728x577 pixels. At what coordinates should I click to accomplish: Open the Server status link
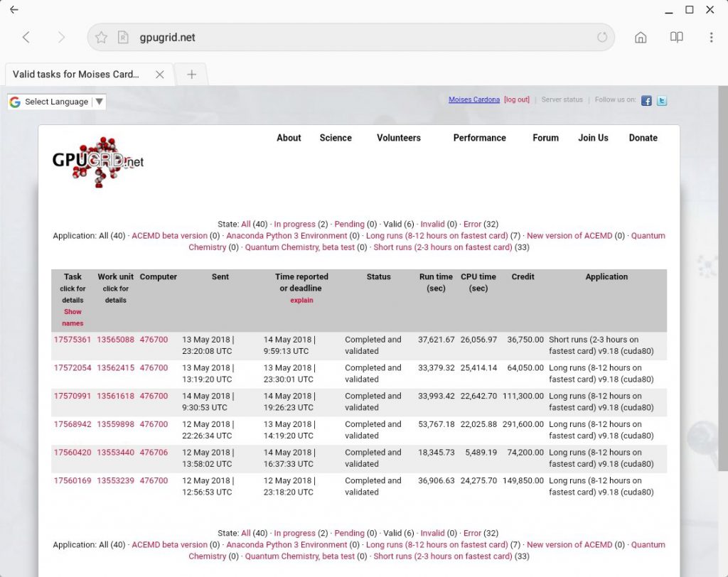tap(562, 99)
